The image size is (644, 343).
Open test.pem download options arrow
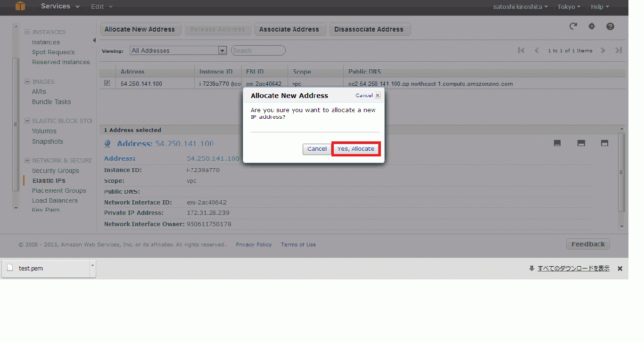(92, 268)
